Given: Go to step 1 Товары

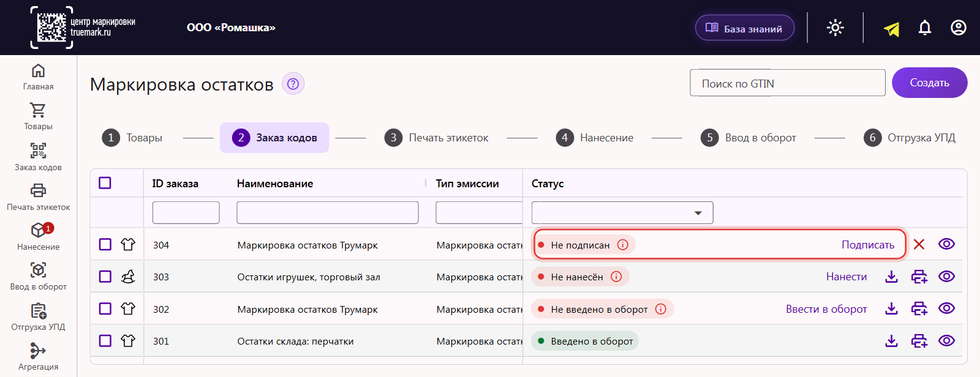Looking at the screenshot, I should click(132, 138).
